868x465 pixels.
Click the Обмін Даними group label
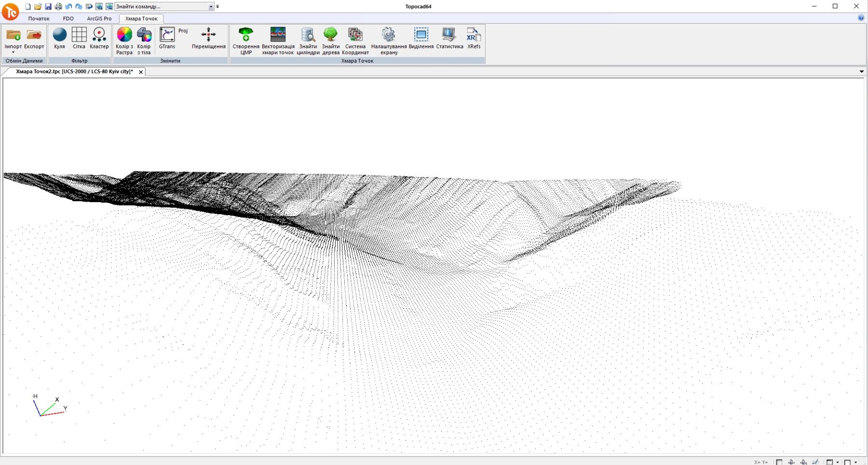[x=24, y=61]
